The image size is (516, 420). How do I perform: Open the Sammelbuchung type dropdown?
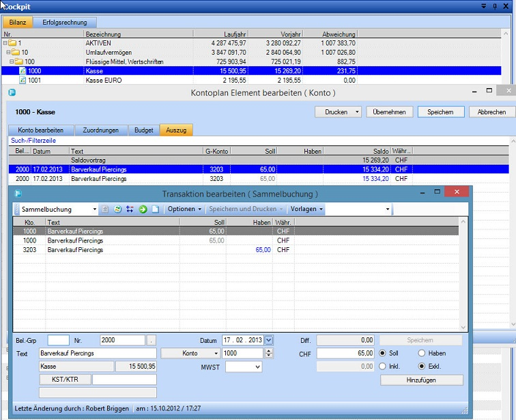pyautogui.click(x=94, y=209)
